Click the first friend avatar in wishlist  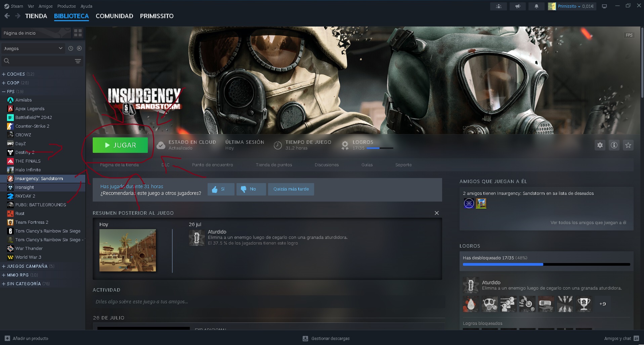(x=469, y=203)
